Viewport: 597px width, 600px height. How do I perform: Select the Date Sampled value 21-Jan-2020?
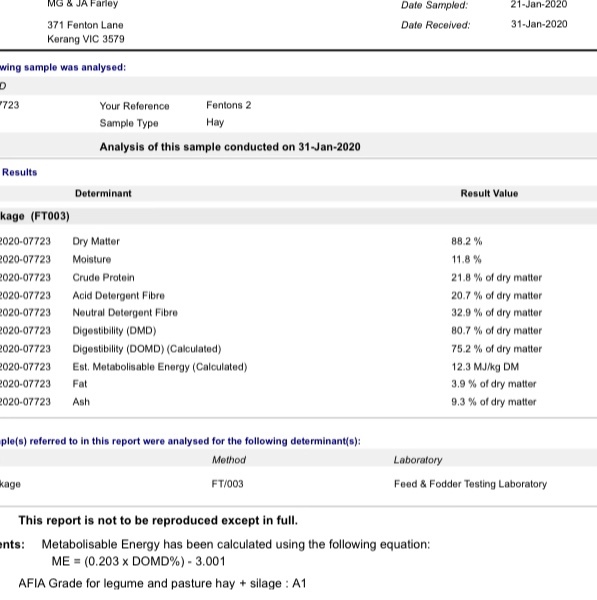pos(538,5)
